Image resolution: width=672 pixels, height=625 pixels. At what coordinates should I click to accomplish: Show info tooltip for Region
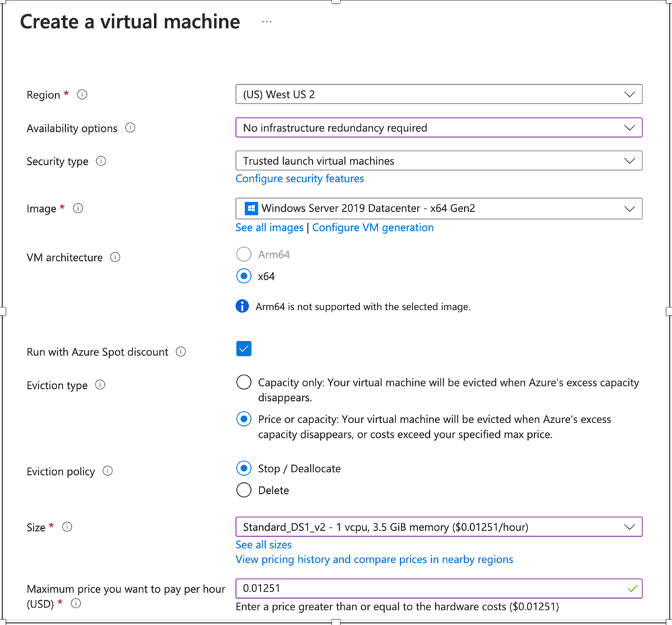pyautogui.click(x=82, y=94)
